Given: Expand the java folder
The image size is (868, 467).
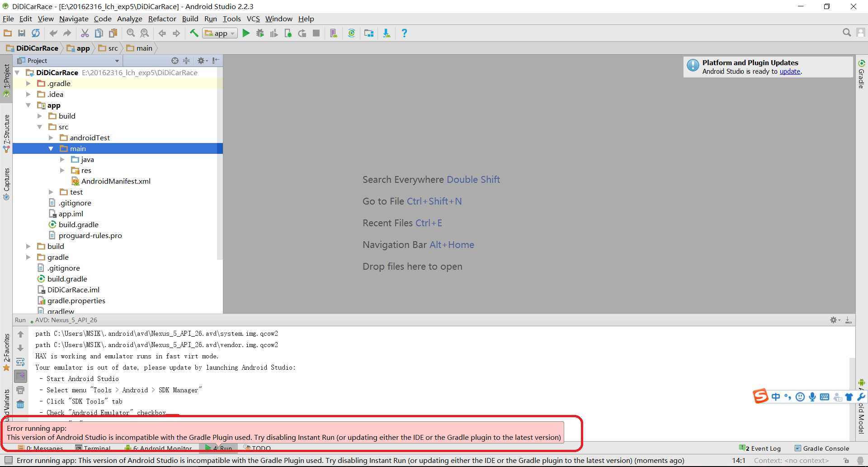Looking at the screenshot, I should point(62,159).
